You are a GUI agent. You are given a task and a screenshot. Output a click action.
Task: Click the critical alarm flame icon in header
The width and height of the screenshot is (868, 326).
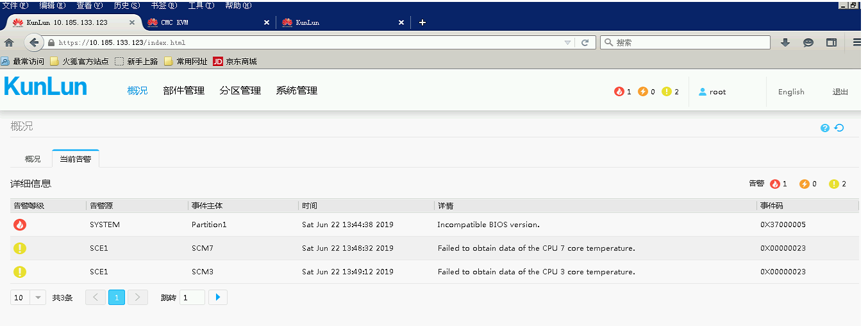pyautogui.click(x=619, y=92)
